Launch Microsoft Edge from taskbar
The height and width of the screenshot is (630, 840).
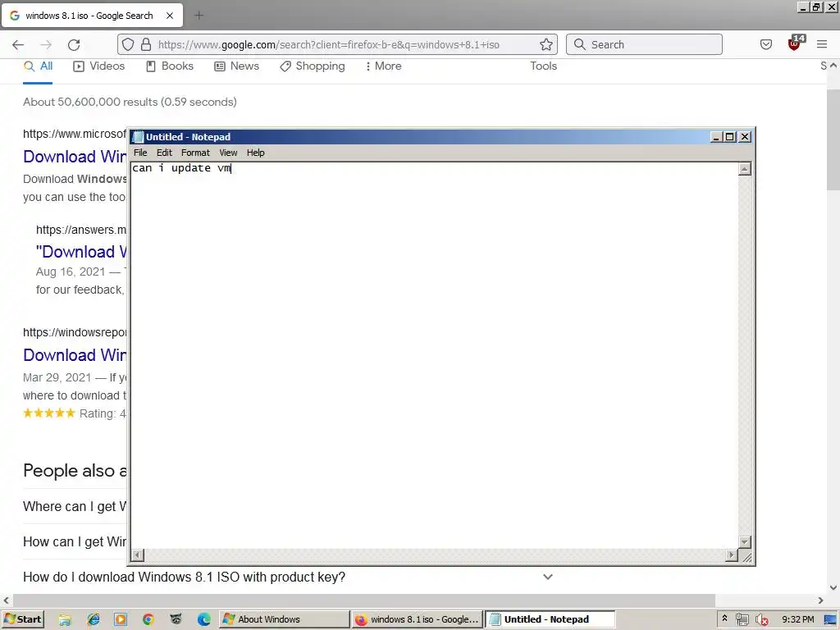point(203,620)
